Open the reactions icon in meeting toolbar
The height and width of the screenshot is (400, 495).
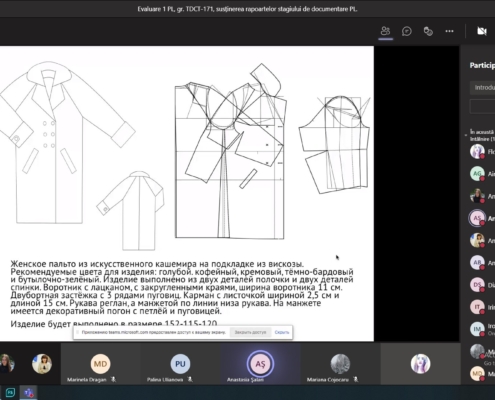coord(428,31)
